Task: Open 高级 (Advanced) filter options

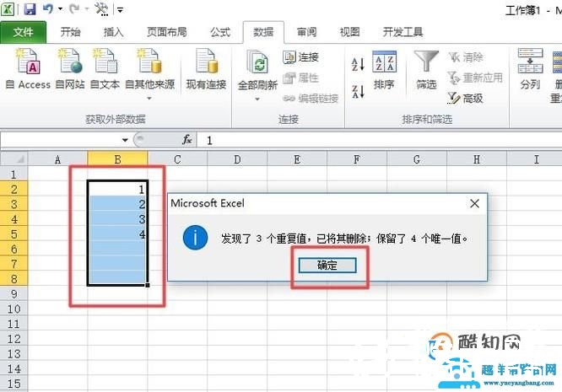Action: point(466,98)
